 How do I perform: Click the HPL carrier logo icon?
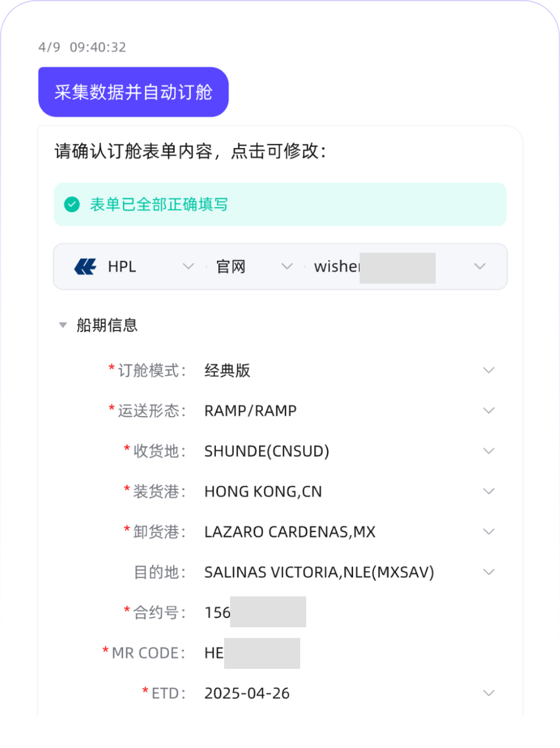pyautogui.click(x=85, y=266)
